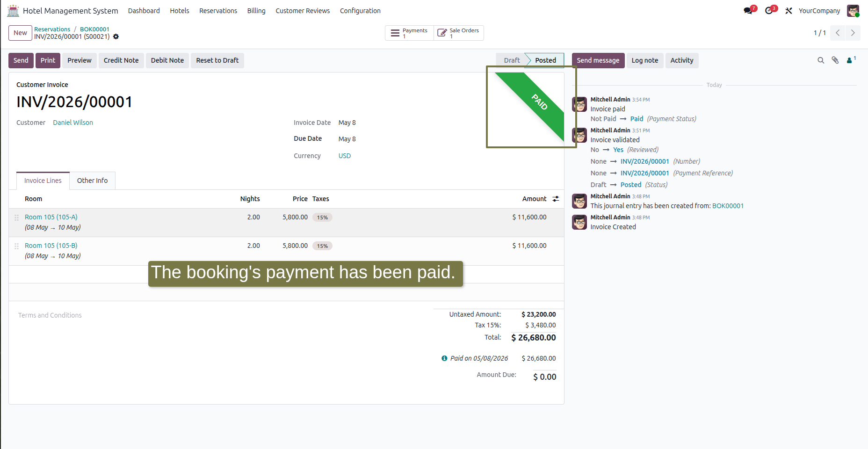Click the INV/2026/00001 invoice title
This screenshot has width=868, height=449.
[x=74, y=102]
